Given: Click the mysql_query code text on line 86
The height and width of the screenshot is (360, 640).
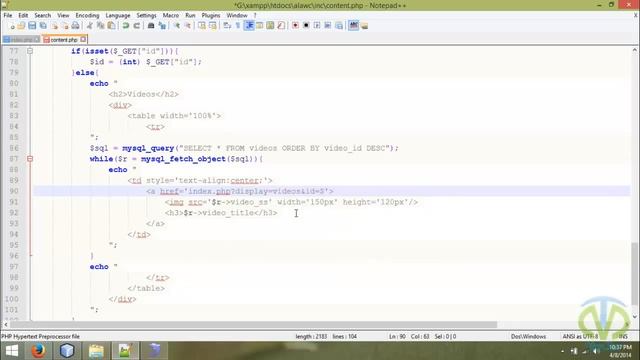Looking at the screenshot, I should (x=148, y=148).
